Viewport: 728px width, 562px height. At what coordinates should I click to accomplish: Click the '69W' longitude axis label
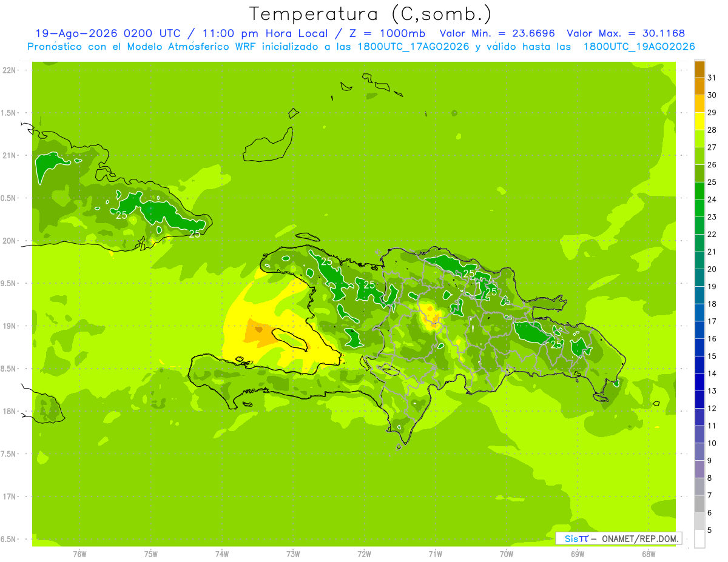578,554
